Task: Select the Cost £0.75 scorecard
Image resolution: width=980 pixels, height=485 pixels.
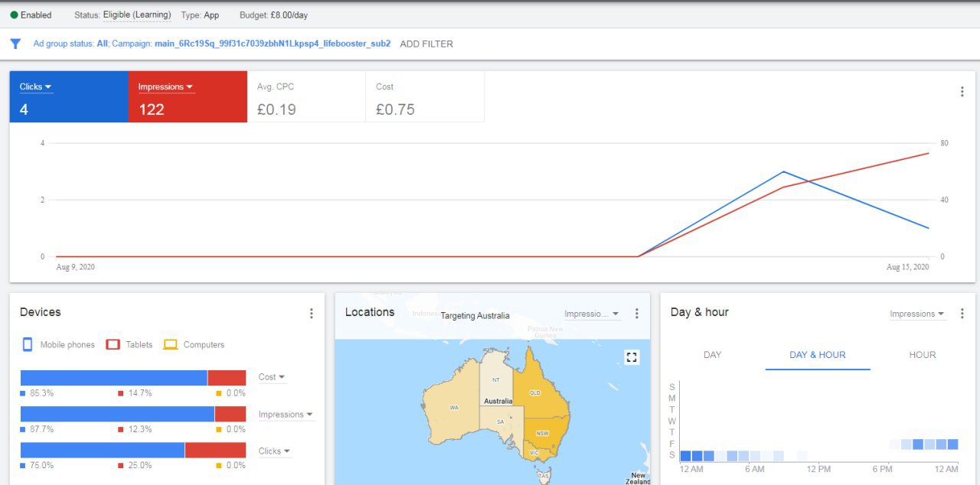Action: pos(425,97)
